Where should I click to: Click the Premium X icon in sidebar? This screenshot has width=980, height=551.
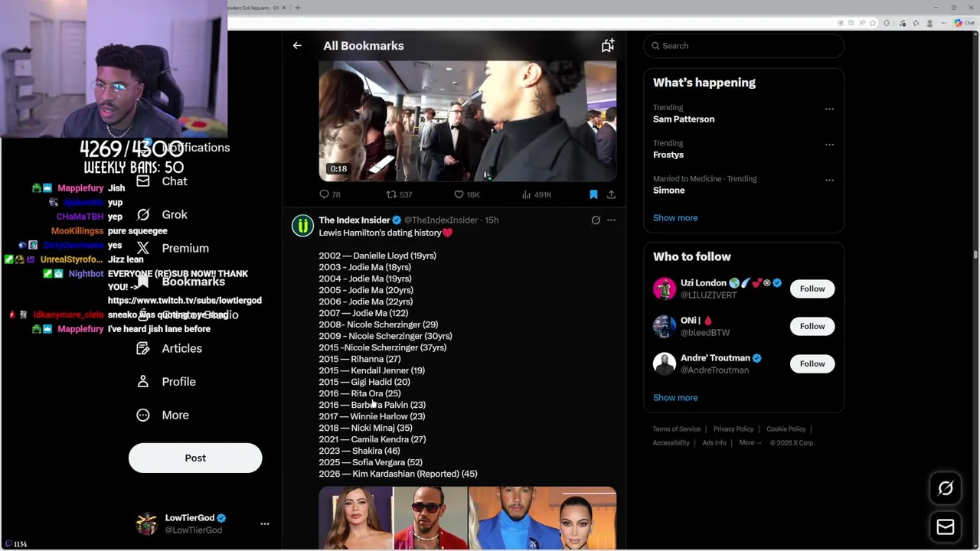(x=142, y=248)
